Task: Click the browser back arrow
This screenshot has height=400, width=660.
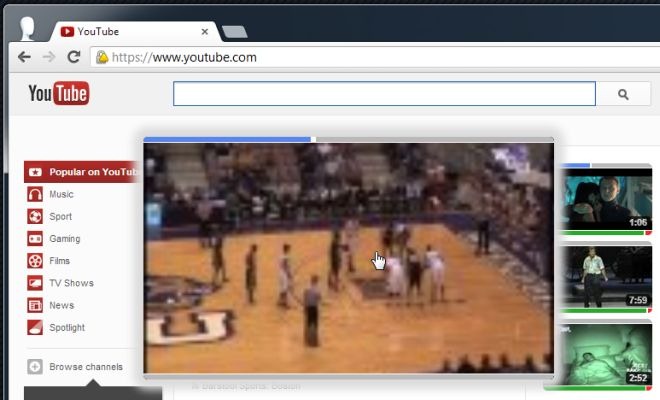Action: pyautogui.click(x=24, y=57)
